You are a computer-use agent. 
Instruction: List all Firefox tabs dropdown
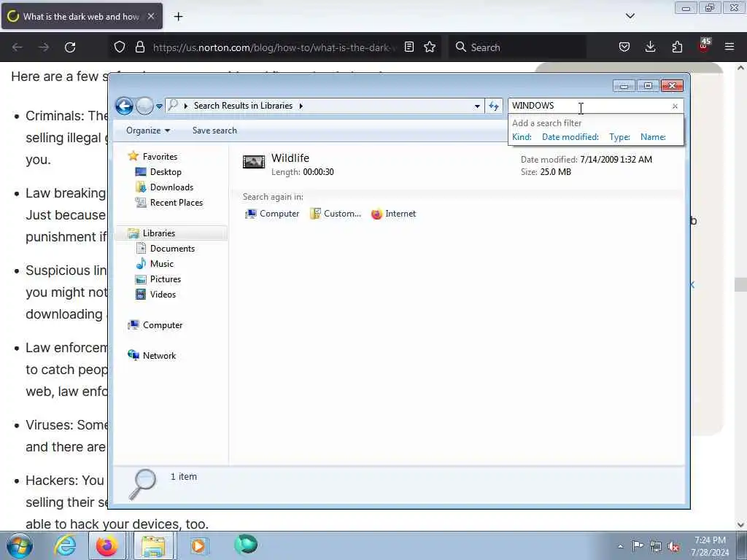pyautogui.click(x=630, y=16)
